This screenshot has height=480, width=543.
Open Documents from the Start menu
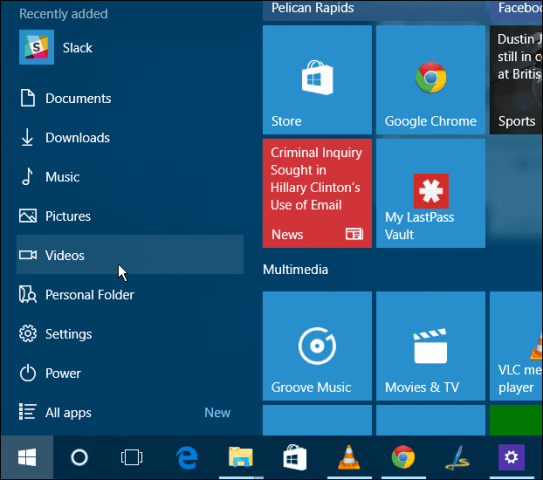click(130, 98)
